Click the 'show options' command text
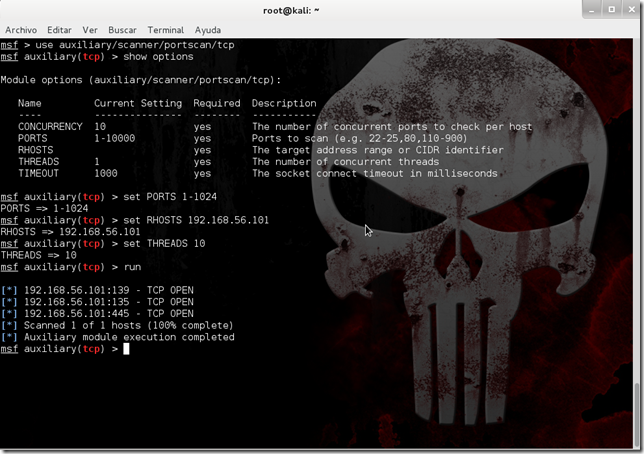This screenshot has height=454, width=644. point(158,57)
